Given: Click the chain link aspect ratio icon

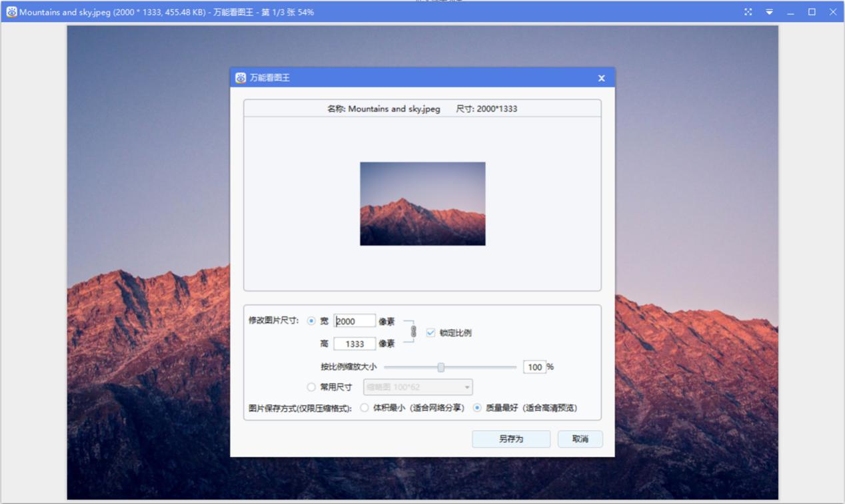Looking at the screenshot, I should [413, 332].
